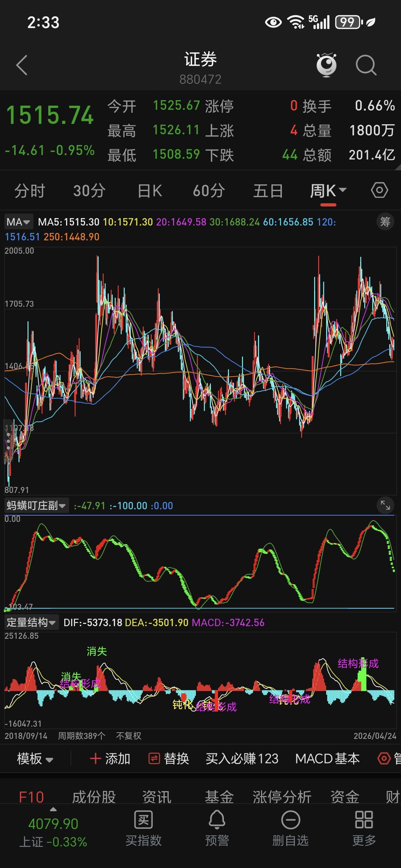Tap 周期数389个 label
Screen dimensions: 401x868
[x=82, y=736]
